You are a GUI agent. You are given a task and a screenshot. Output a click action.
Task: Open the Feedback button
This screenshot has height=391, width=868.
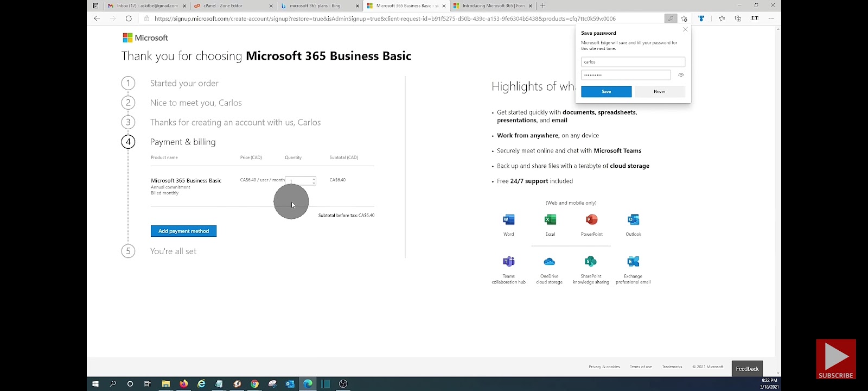(x=747, y=369)
